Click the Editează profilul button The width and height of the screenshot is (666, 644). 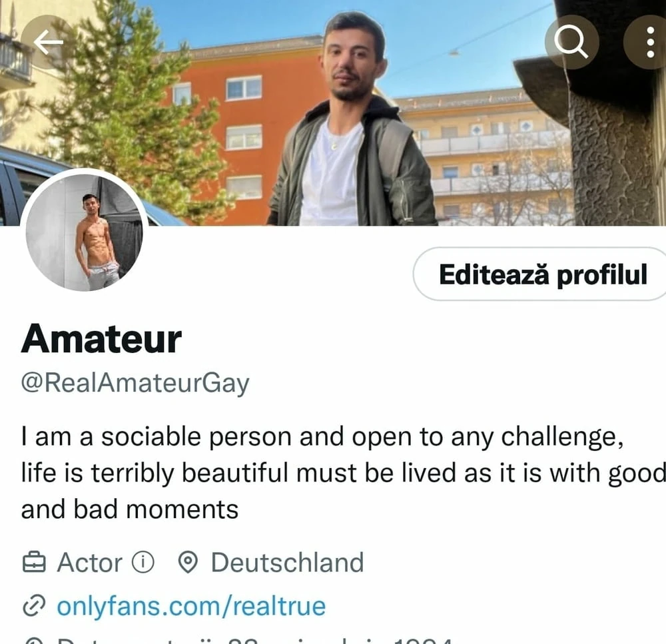(541, 274)
